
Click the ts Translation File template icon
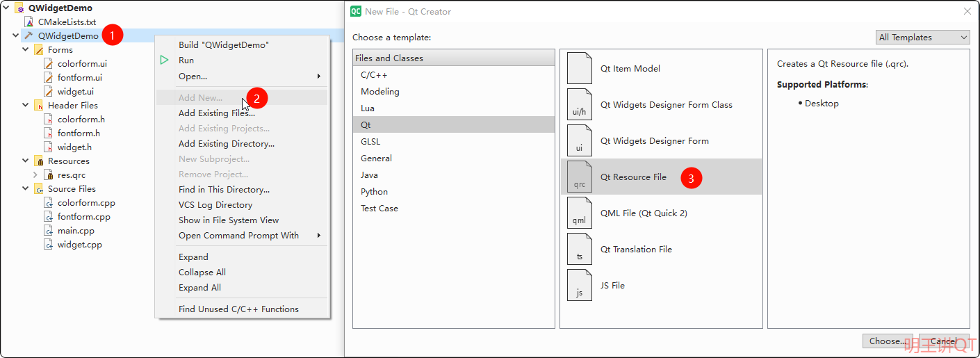[580, 249]
